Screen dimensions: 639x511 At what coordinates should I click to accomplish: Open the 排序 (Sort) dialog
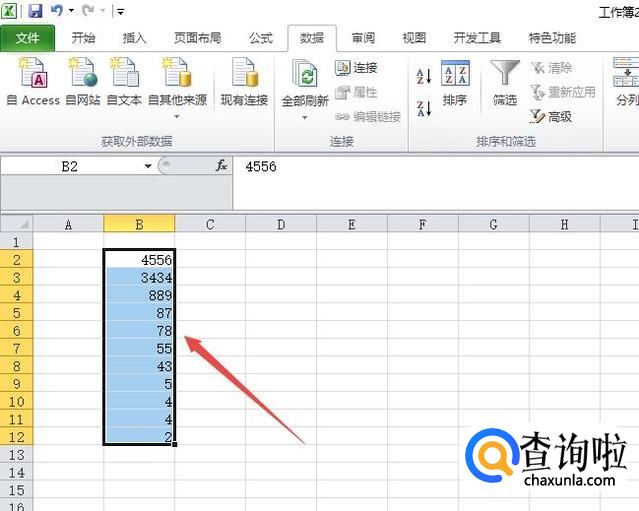[455, 83]
